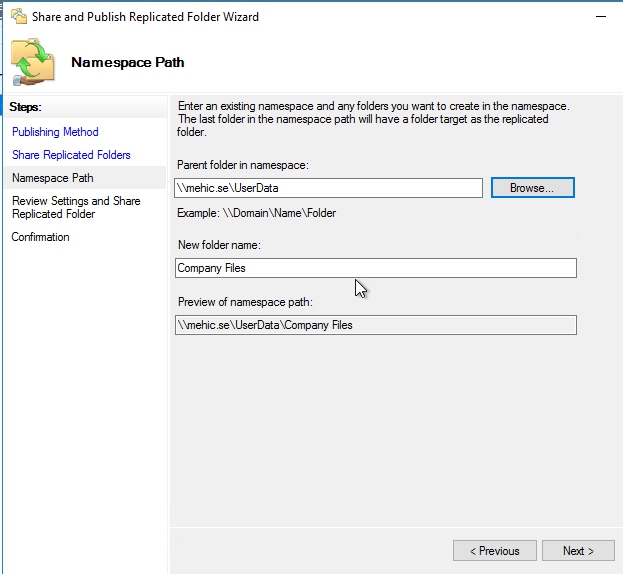Click the New folder name text box
The width and height of the screenshot is (623, 574).
(x=375, y=268)
